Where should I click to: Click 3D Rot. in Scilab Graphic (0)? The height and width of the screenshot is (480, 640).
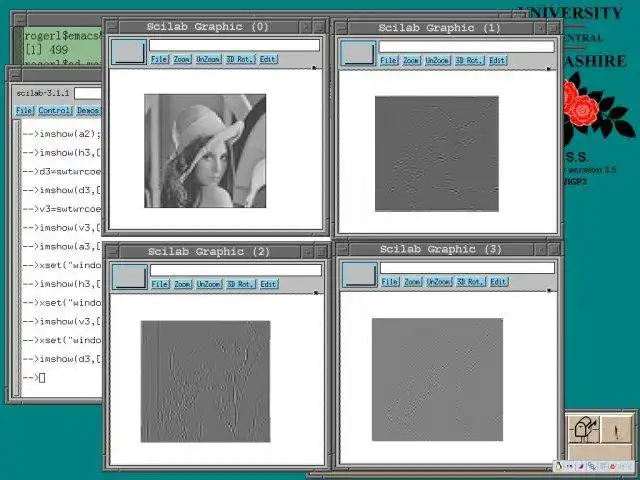[x=240, y=59]
